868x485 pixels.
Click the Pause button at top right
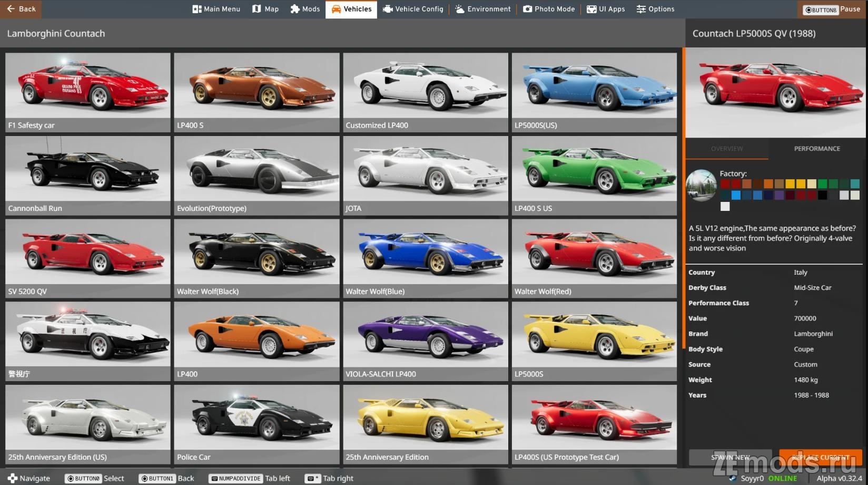(832, 9)
